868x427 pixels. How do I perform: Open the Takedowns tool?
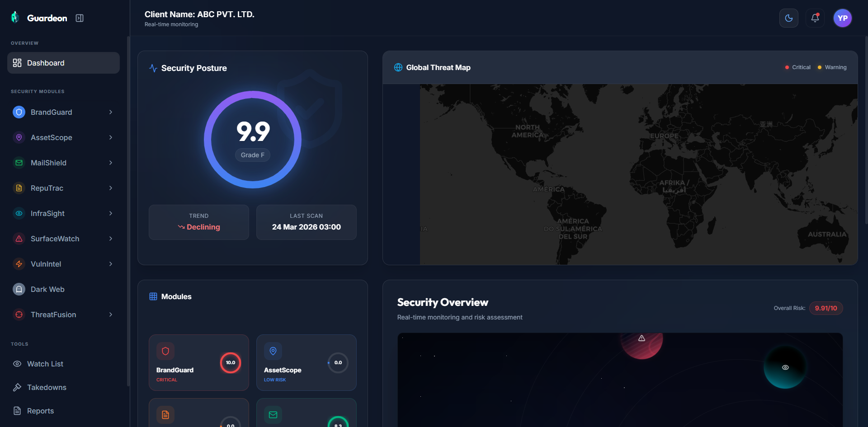point(63,387)
